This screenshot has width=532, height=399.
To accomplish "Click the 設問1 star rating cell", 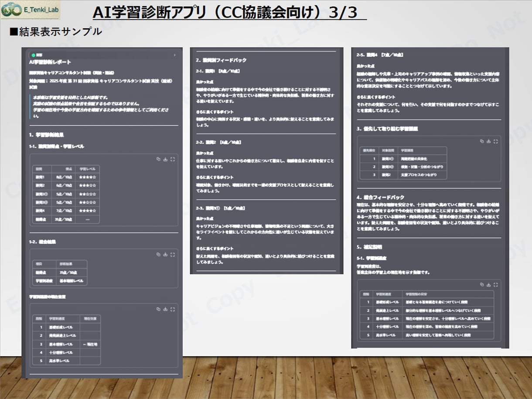I will point(87,177).
